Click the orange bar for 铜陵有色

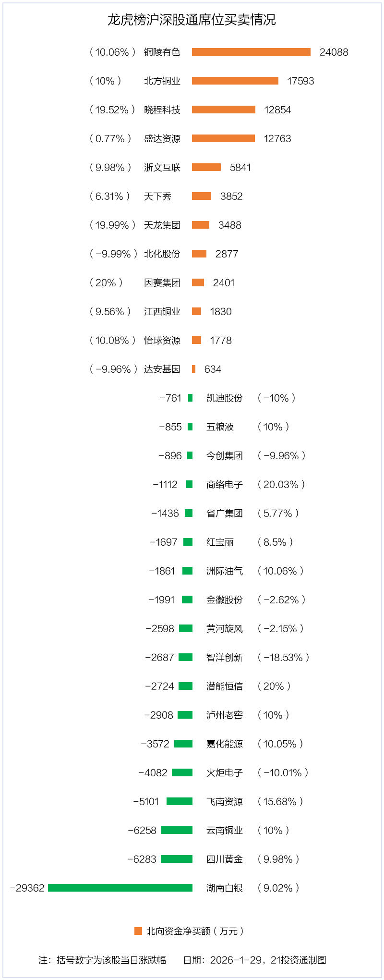[251, 52]
